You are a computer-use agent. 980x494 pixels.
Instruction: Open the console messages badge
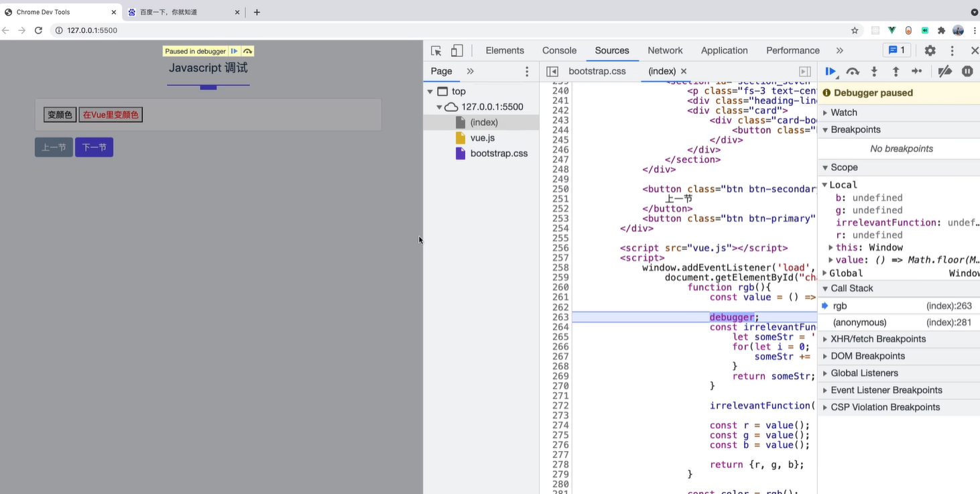pyautogui.click(x=896, y=50)
